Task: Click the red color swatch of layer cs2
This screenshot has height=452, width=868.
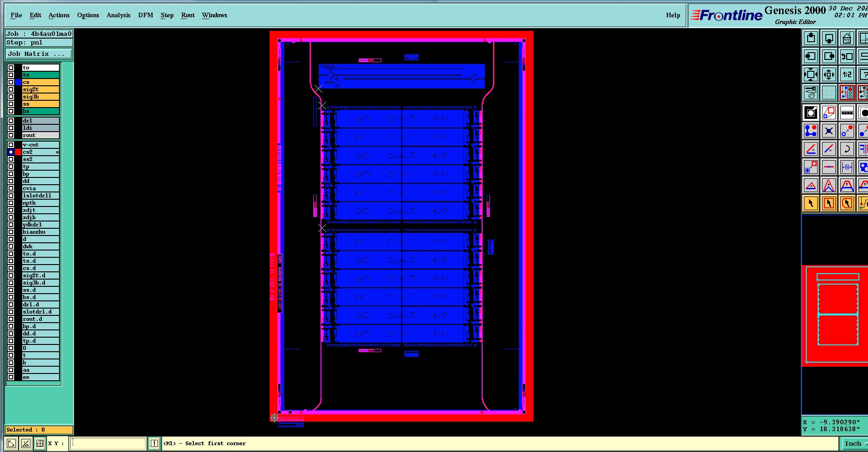Action: pos(18,152)
